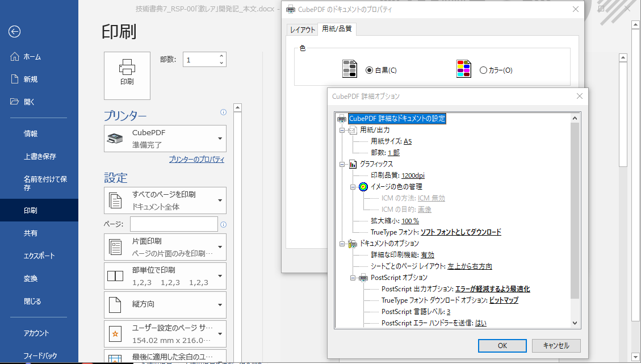Collapse the 用紙/出力 tree node
This screenshot has height=364, width=641.
[342, 130]
